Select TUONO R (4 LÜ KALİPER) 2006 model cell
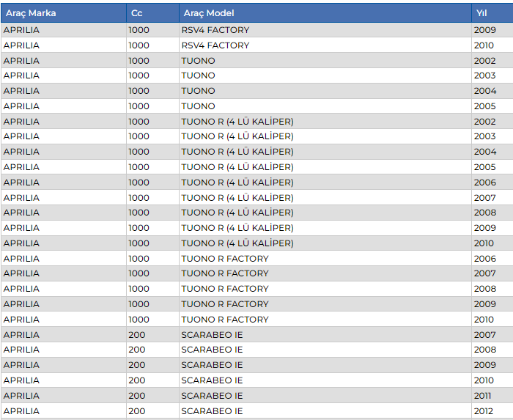This screenshot has width=513, height=420. [237, 183]
